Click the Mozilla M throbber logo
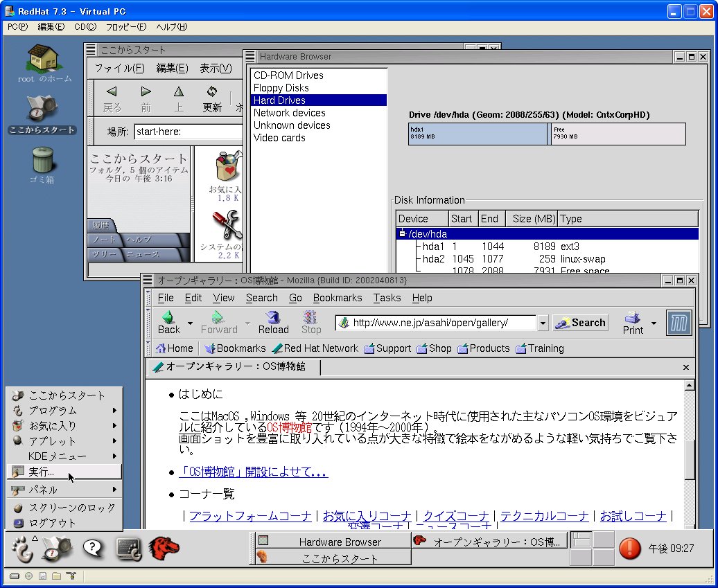The height and width of the screenshot is (588, 718). [x=678, y=323]
